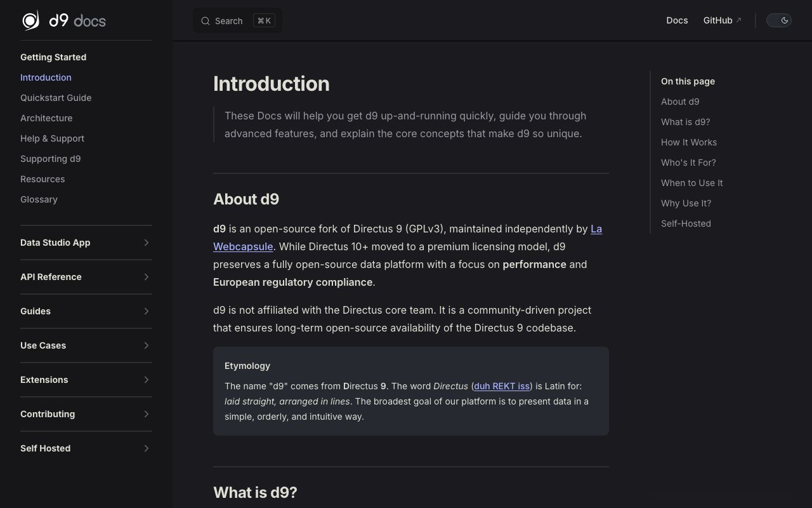Click the d9 docs logo icon
The height and width of the screenshot is (508, 812).
click(x=30, y=20)
